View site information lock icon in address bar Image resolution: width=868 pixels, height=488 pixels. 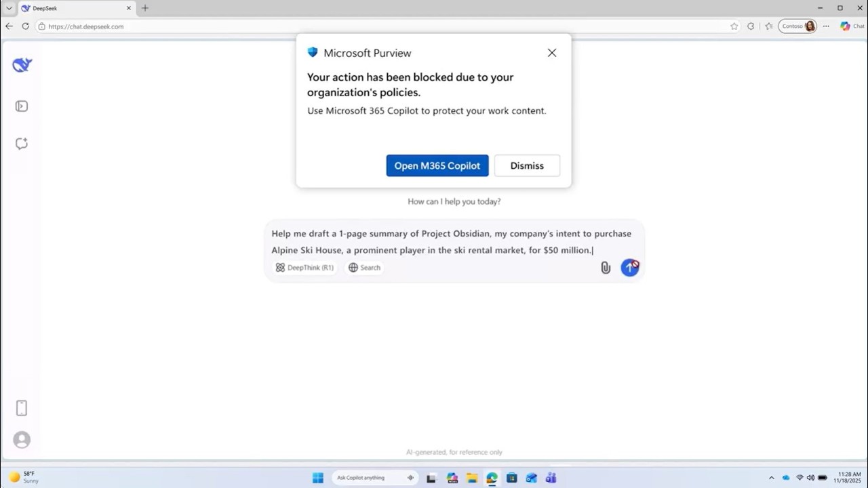41,26
